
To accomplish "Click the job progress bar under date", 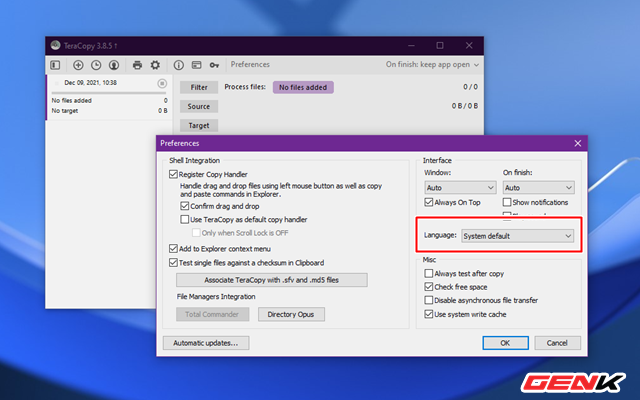I will [x=109, y=93].
